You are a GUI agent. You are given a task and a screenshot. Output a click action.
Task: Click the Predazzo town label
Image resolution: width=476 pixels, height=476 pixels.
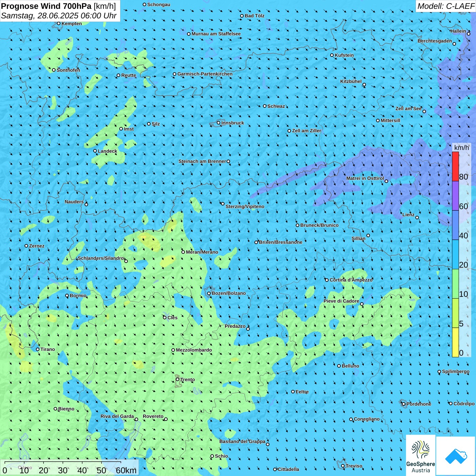[x=235, y=326]
